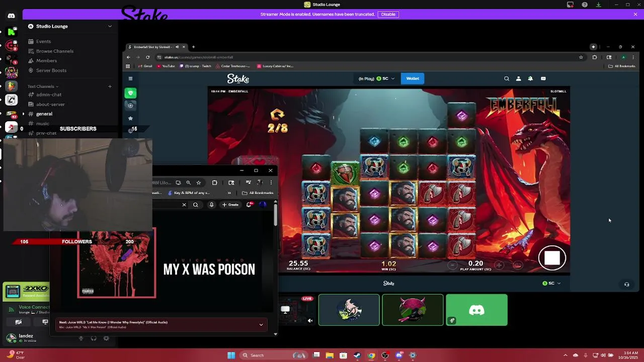644x362 pixels.
Task: Open YouTube bookmark in Stake browser
Action: pos(166,66)
